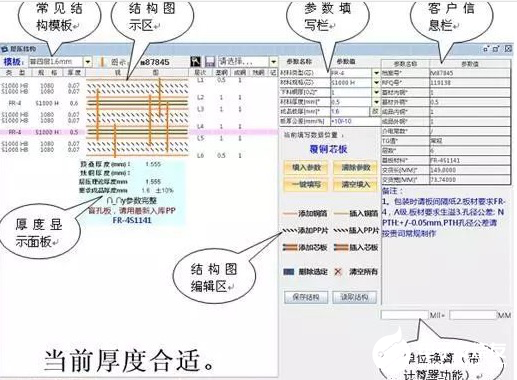Click the 读取结构 button
Viewport: 517px width, 380px height.
coord(355,297)
